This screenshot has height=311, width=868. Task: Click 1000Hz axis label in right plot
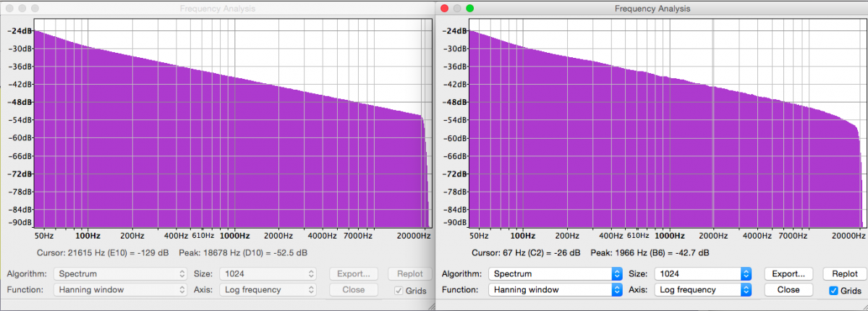[x=669, y=236]
